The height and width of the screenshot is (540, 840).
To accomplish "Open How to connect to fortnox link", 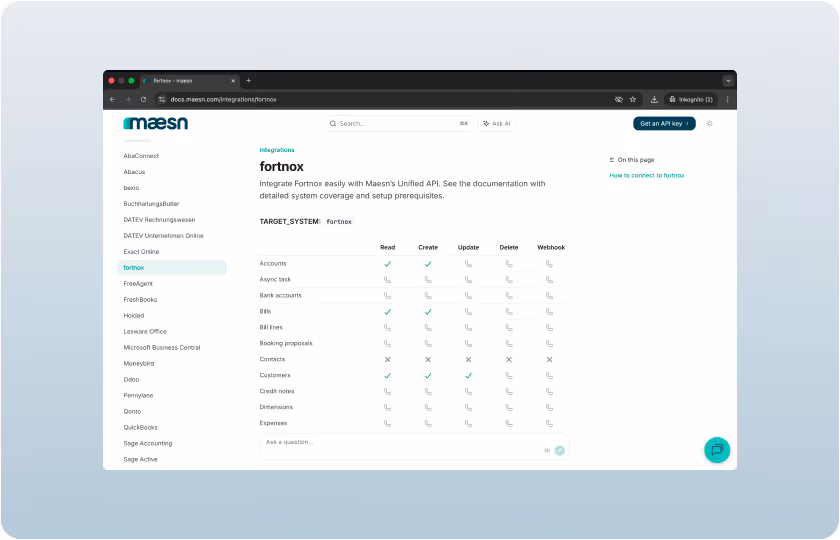I will point(647,175).
